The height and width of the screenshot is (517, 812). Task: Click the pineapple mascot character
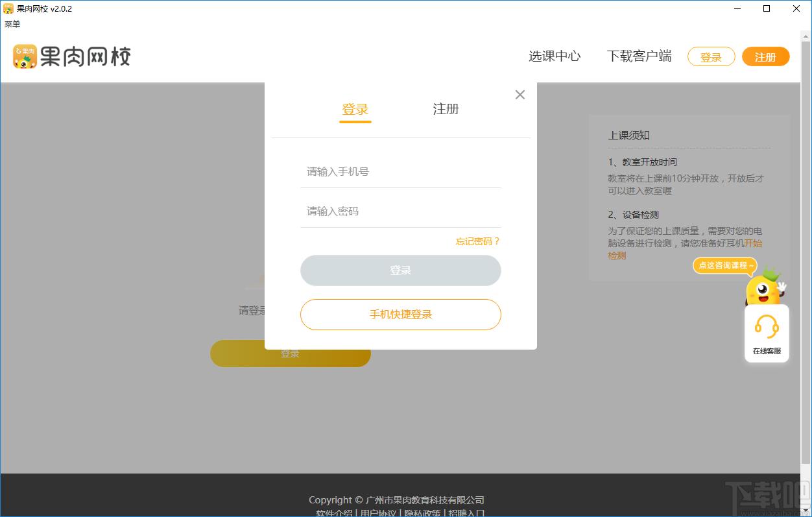765,287
